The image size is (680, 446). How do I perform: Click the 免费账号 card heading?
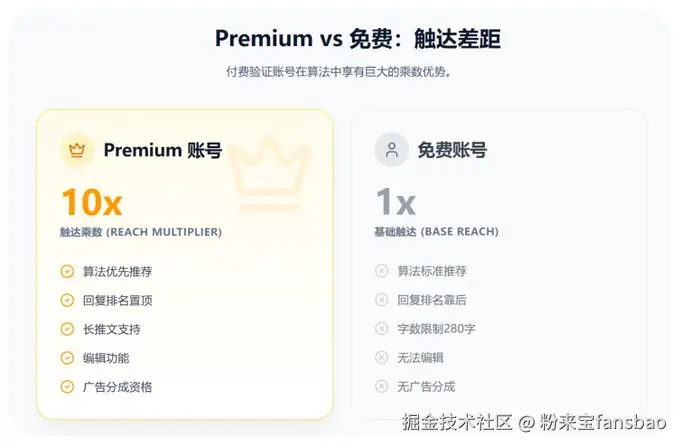pos(452,150)
